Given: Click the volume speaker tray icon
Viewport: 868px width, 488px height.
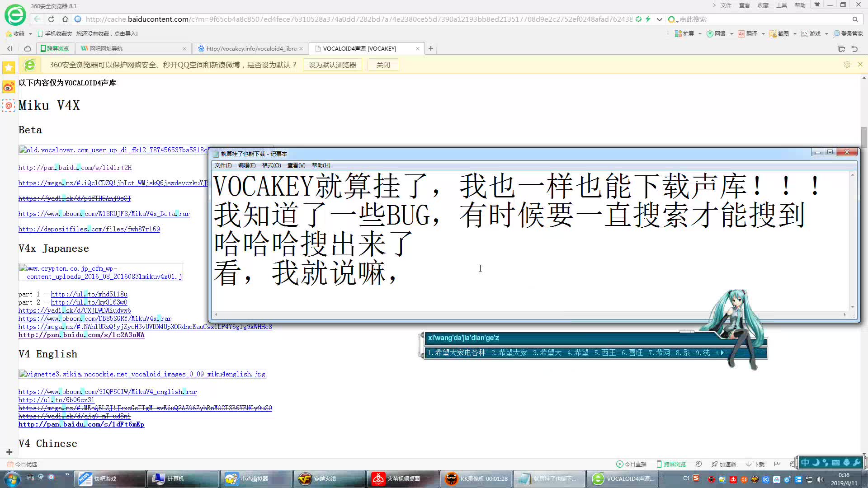Looking at the screenshot, I should (820, 479).
